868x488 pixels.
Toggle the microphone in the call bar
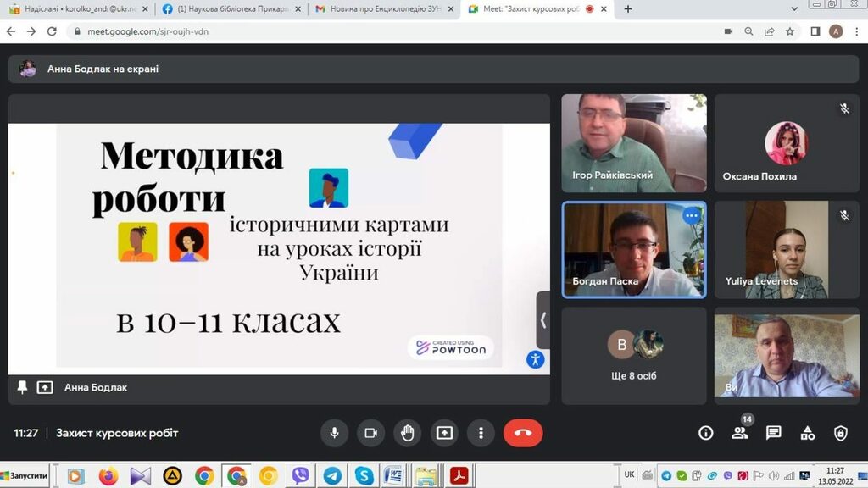click(334, 433)
